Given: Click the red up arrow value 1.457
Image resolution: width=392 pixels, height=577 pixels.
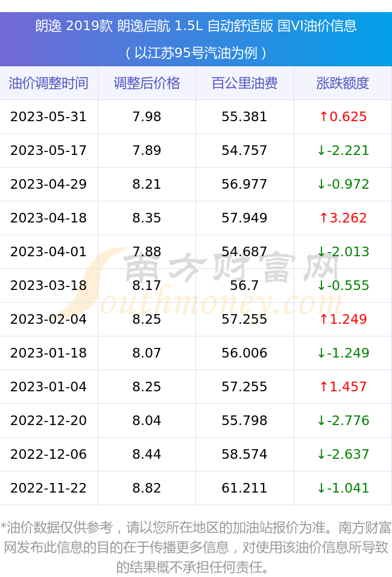Looking at the screenshot, I should [x=343, y=386].
